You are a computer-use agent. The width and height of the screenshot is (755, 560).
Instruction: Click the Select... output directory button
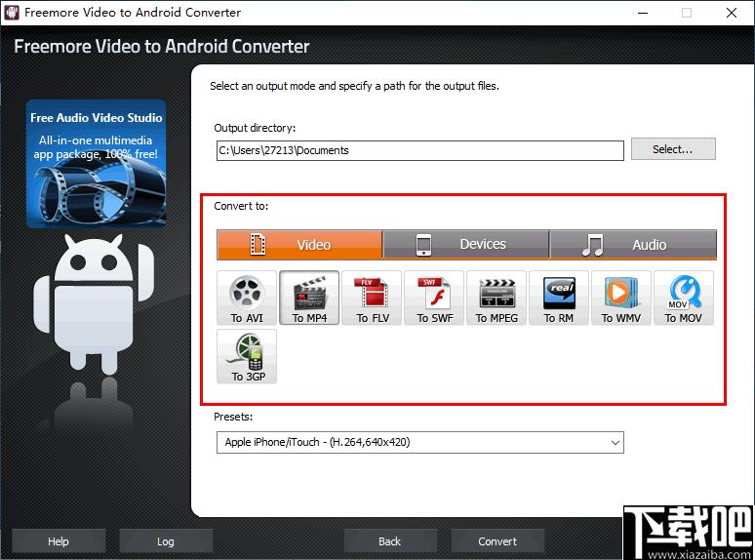673,149
